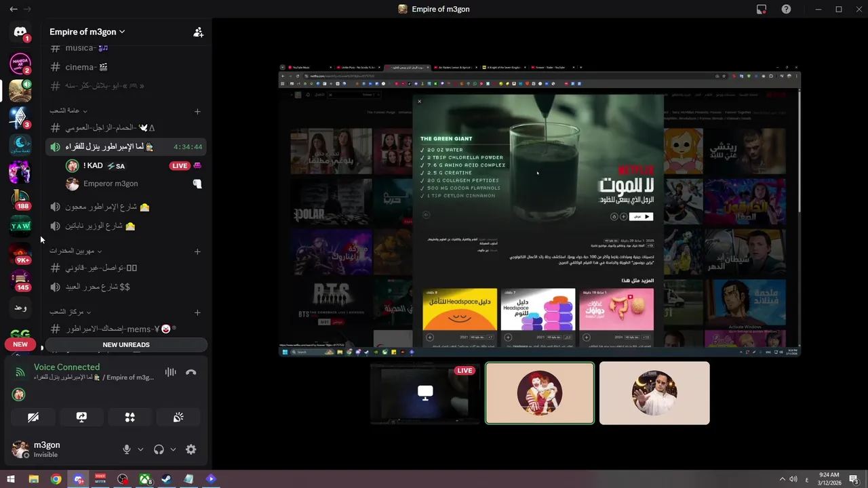This screenshot has width=868, height=488.
Task: Open the MAHFDA AR server icon
Action: [20, 63]
